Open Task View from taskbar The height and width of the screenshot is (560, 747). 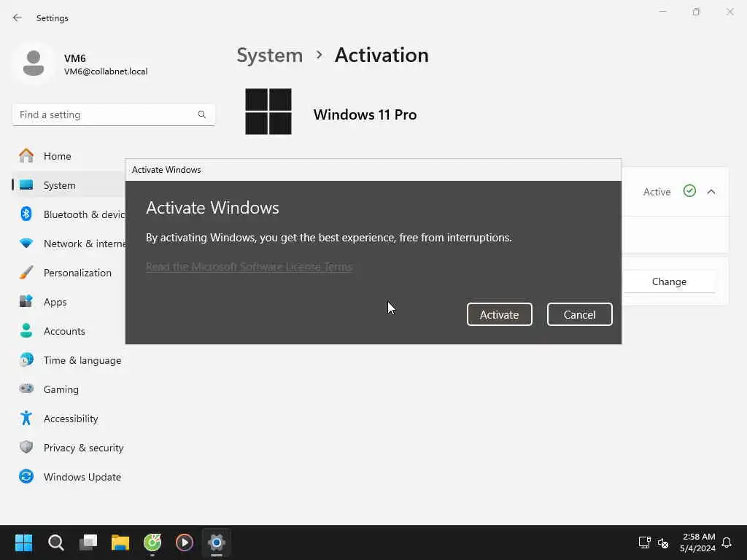88,542
